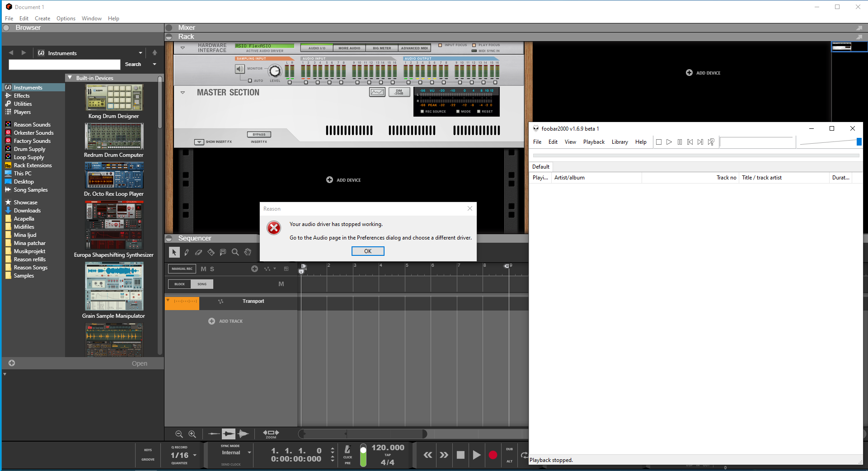Select the Marker tool in the sequencer toolbar
Image resolution: width=868 pixels, height=471 pixels.
click(x=223, y=252)
